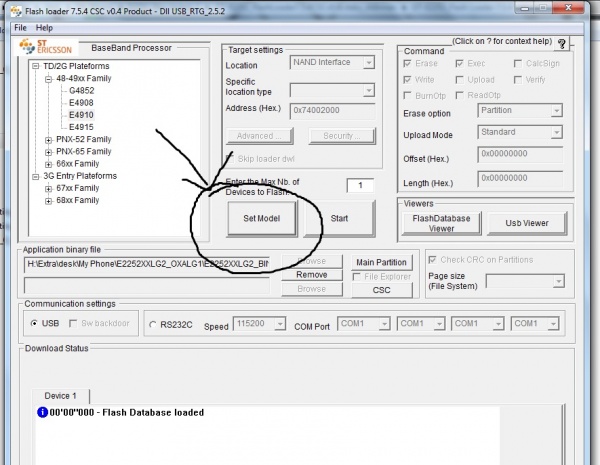Expand the 66xx Family node
Image resolution: width=600 pixels, height=465 pixels.
click(48, 164)
